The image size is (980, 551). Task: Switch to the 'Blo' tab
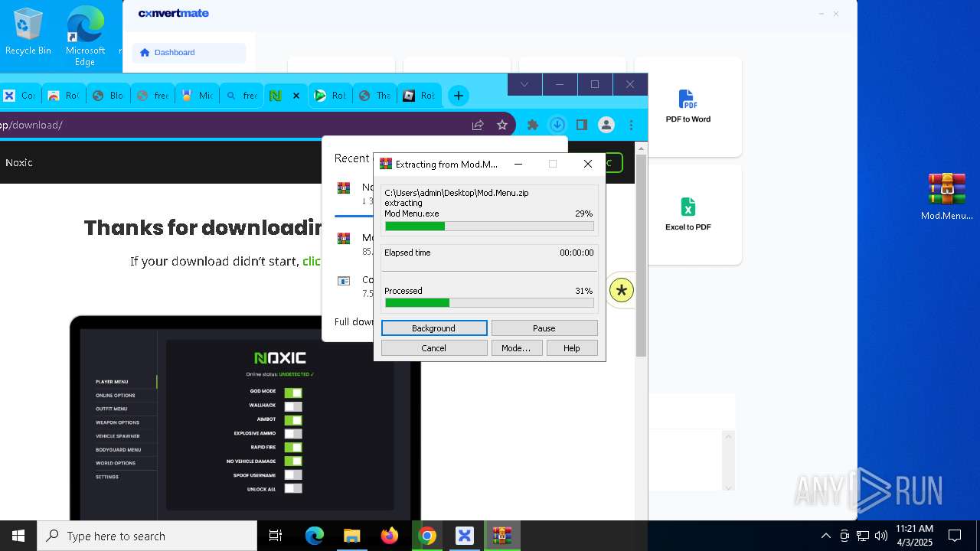pyautogui.click(x=107, y=96)
